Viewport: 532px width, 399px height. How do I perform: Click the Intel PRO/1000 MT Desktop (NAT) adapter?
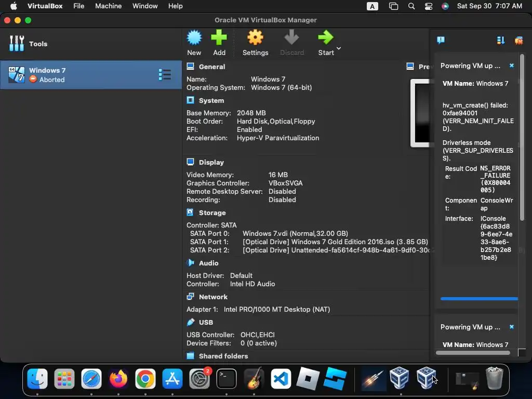(277, 309)
